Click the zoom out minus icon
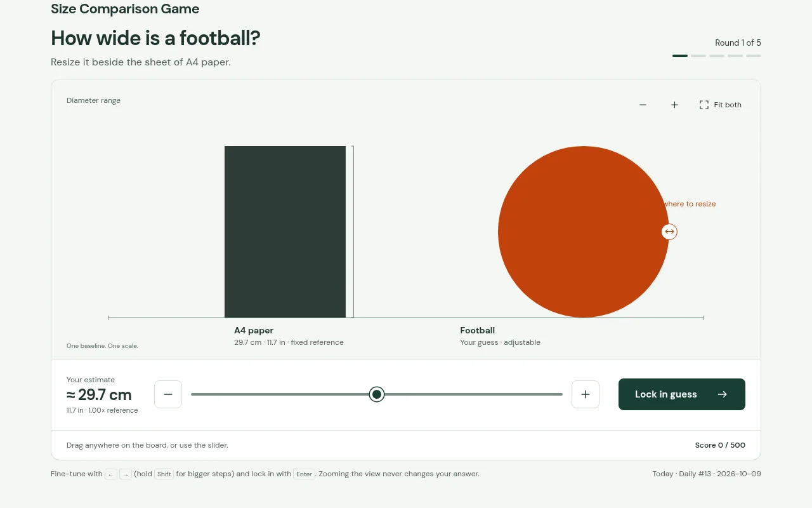This screenshot has height=508, width=812. coord(643,105)
